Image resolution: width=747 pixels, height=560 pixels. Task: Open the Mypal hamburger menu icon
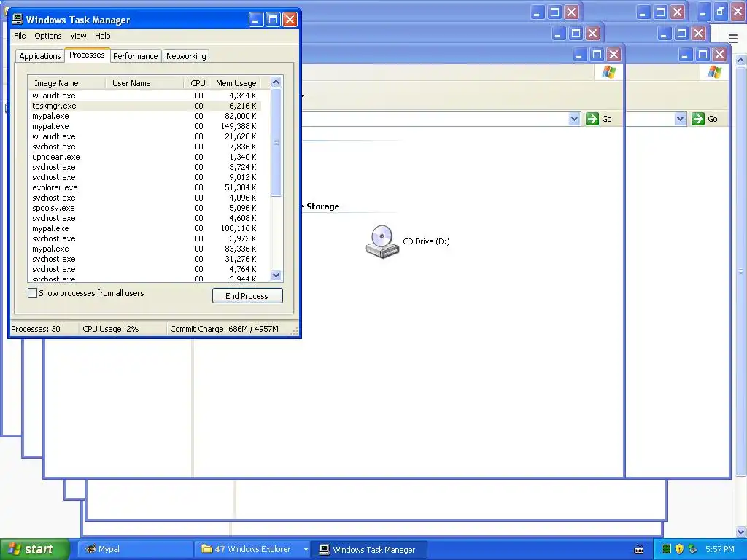tap(732, 39)
